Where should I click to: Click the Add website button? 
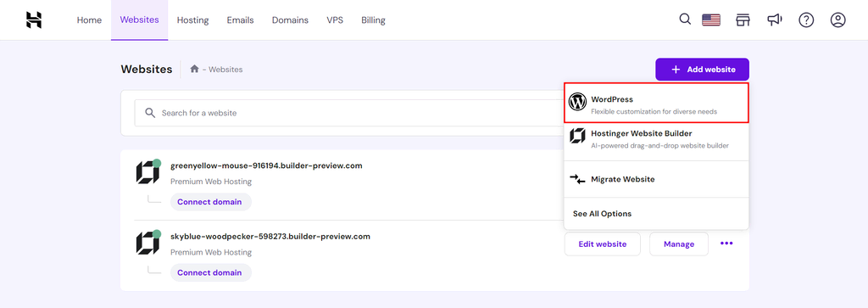pos(702,70)
